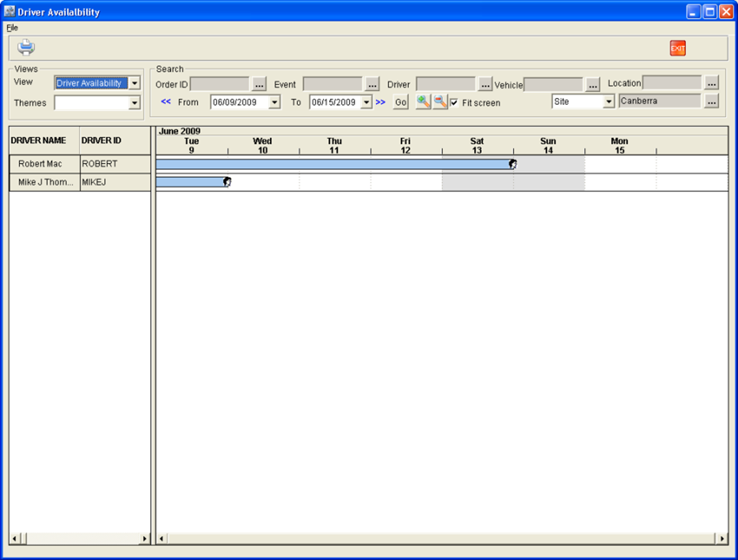The height and width of the screenshot is (560, 738).
Task: Click Robert Mac availability bar
Action: (x=334, y=164)
